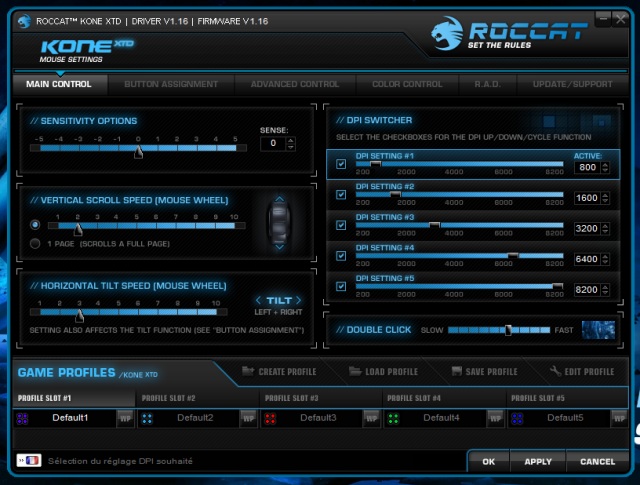
Task: Click the WP button for Default5
Action: [x=619, y=418]
